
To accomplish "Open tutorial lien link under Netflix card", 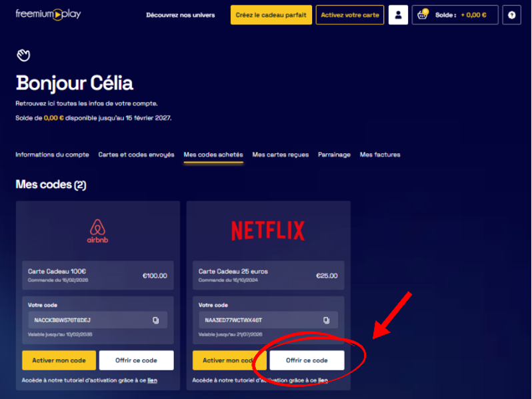I will click(x=323, y=380).
